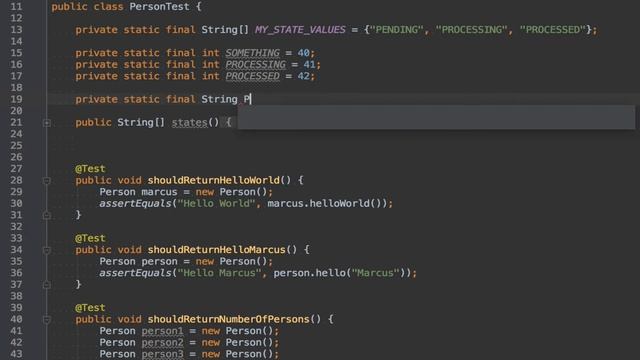
Task: Click the closing brace on line 37
Action: (78, 284)
